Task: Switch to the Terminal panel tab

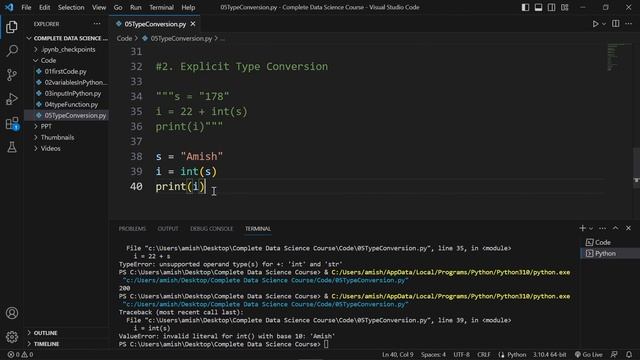Action: (x=258, y=229)
